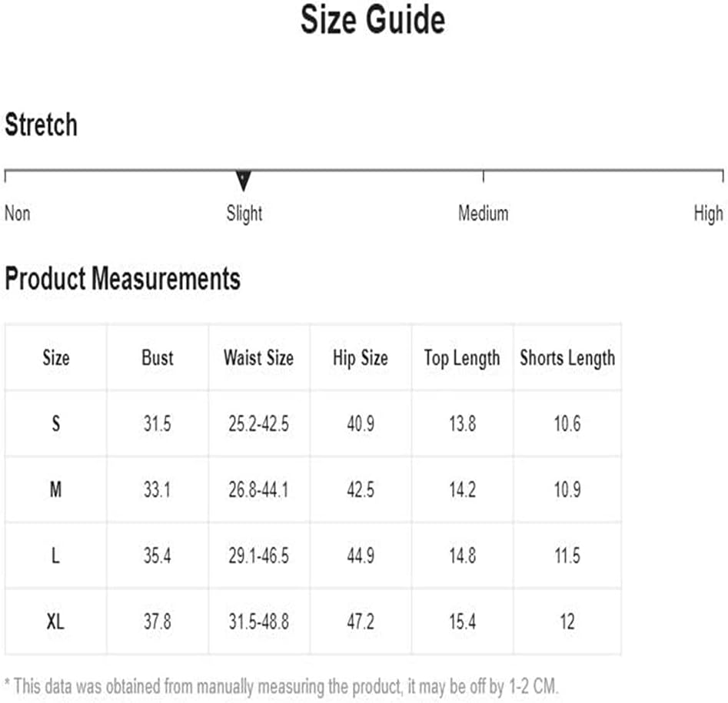Click the manual measuring disclaimer note
Screen dimensions: 728x703
(281, 686)
